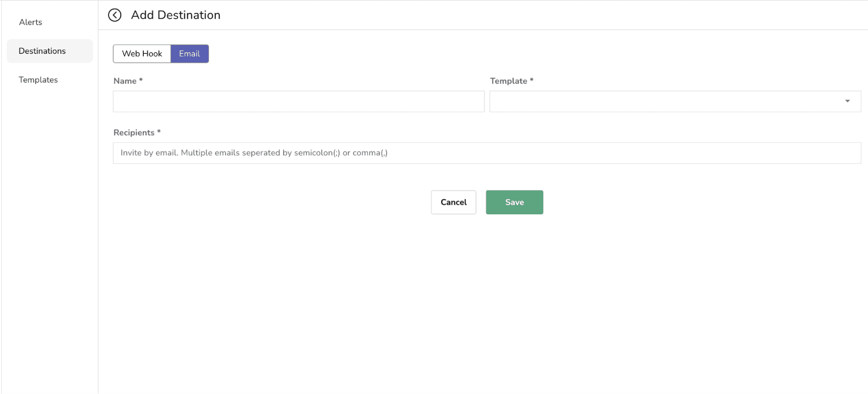Click the required asterisk beside Recipients

point(159,132)
